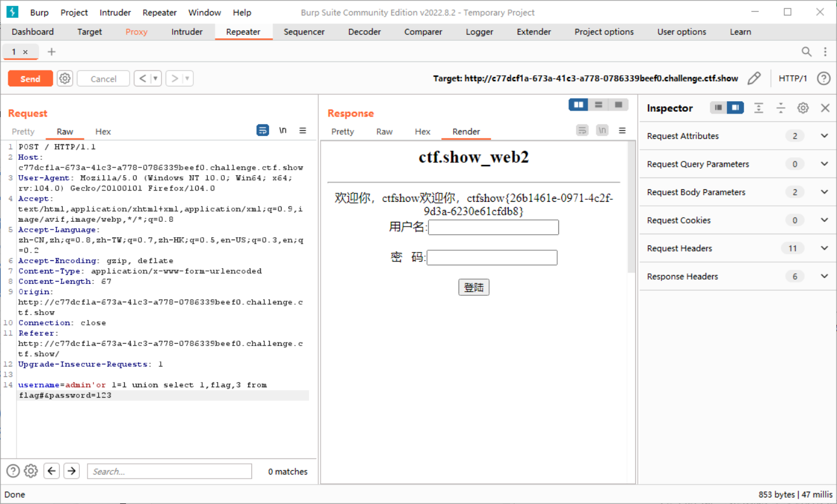This screenshot has width=837, height=504.
Task: Open the Sequencer tab
Action: 304,32
